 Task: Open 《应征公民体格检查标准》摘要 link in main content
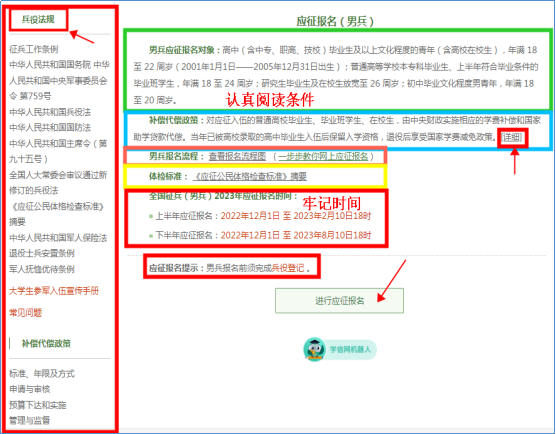click(x=250, y=176)
